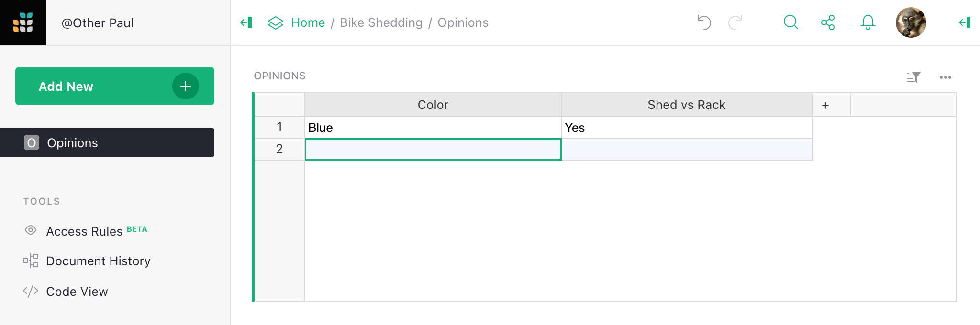Open sort and filter options
The width and height of the screenshot is (980, 325).
913,77
